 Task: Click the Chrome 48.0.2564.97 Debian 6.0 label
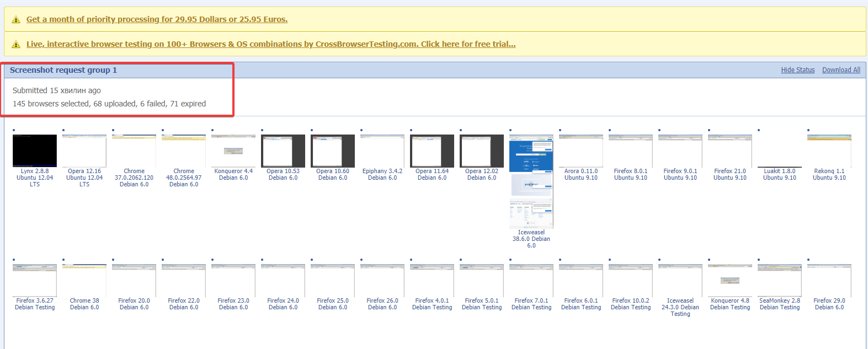(x=184, y=178)
